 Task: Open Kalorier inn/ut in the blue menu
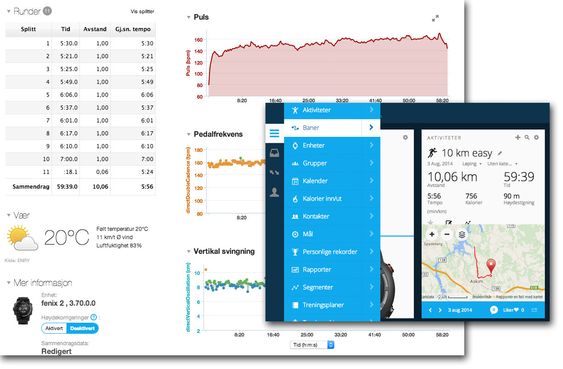click(x=332, y=198)
